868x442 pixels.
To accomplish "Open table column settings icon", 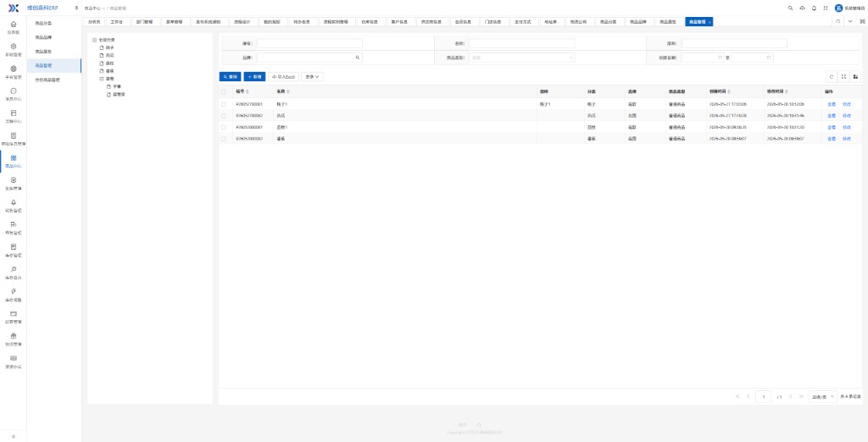I will click(855, 77).
